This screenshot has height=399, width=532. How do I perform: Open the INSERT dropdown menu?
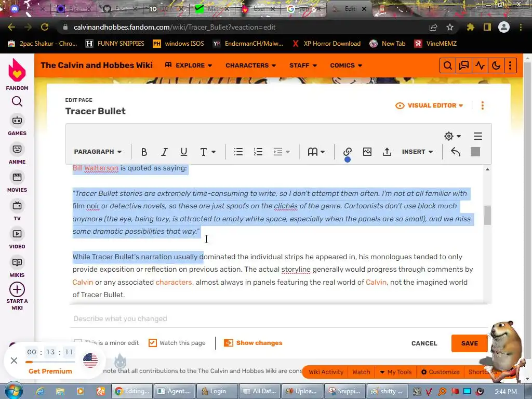(x=417, y=152)
